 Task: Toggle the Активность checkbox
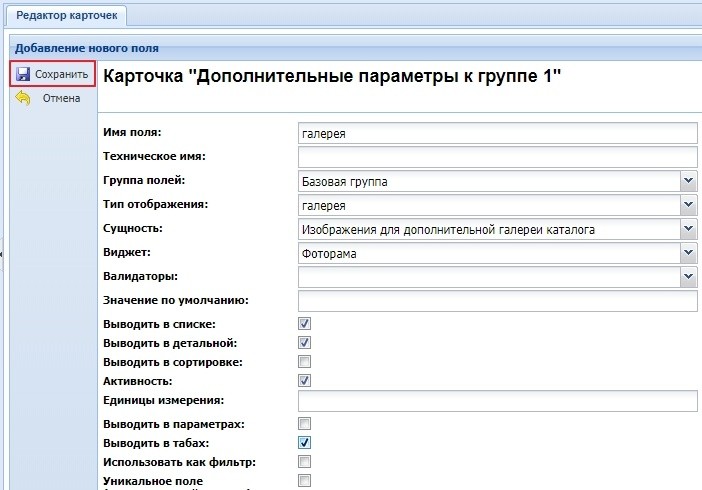(305, 381)
